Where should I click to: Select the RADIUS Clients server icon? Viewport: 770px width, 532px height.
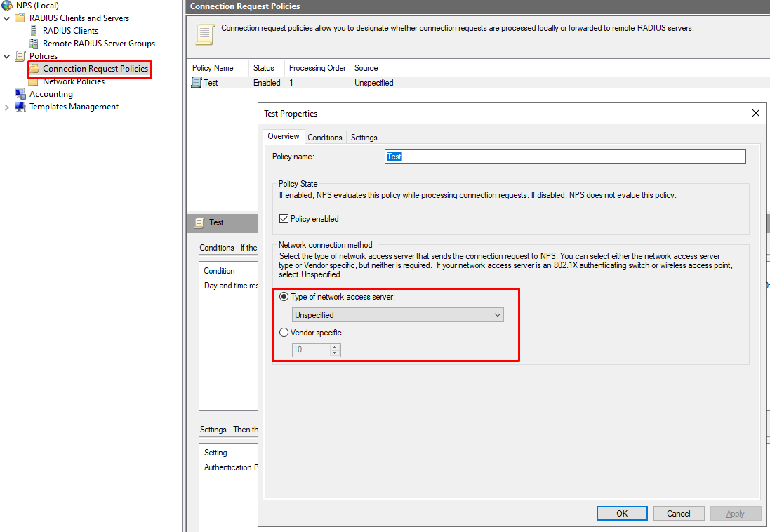(34, 31)
